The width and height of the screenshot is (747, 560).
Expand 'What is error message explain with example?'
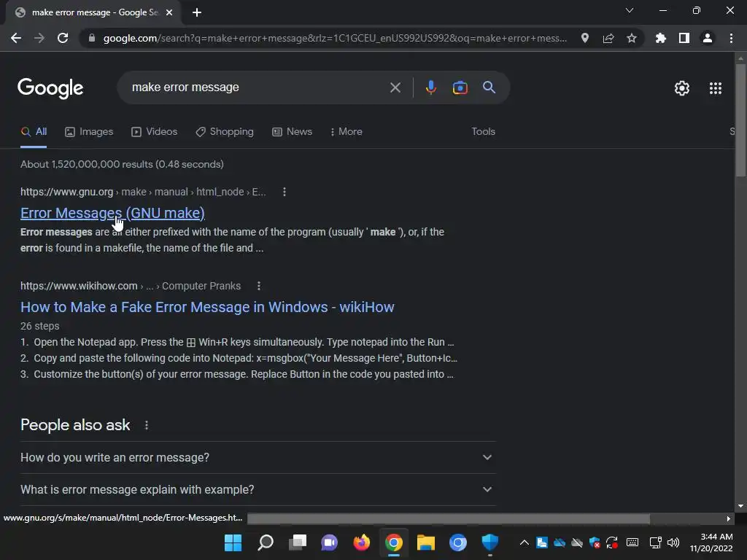[x=258, y=489]
